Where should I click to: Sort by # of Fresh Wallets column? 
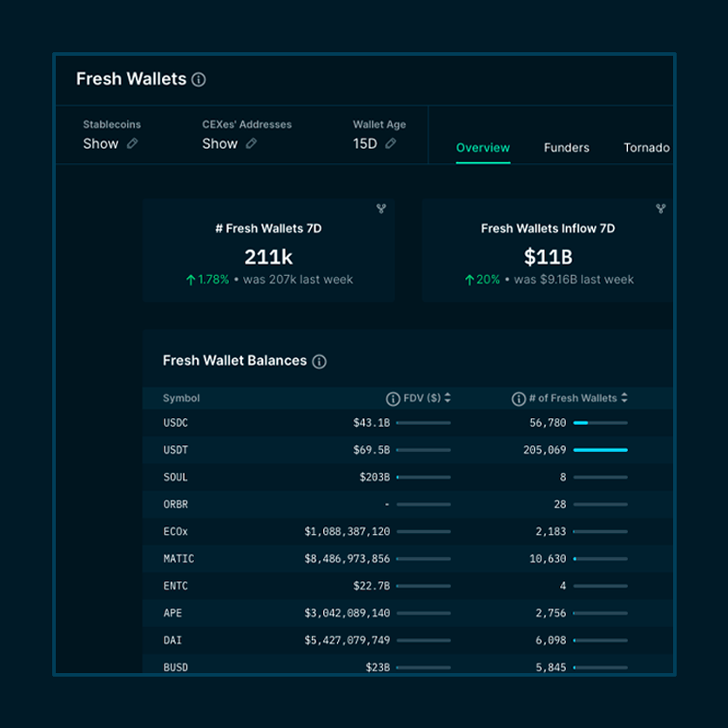(x=625, y=398)
